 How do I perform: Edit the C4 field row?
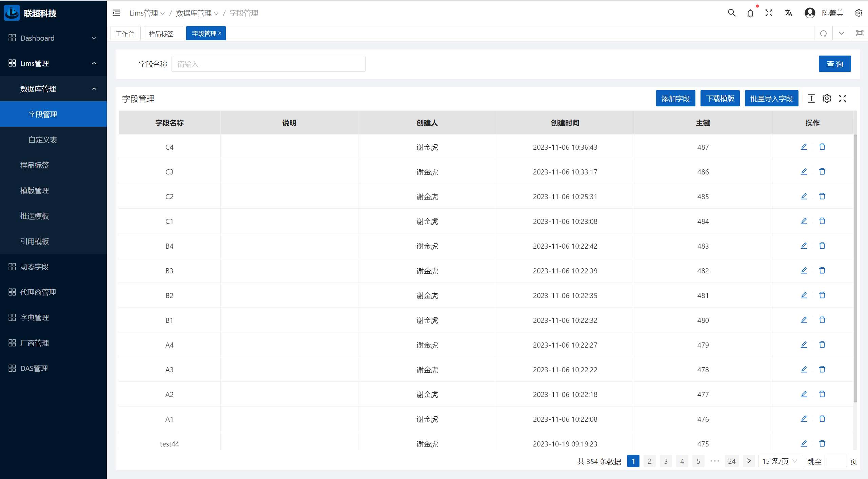(x=804, y=147)
